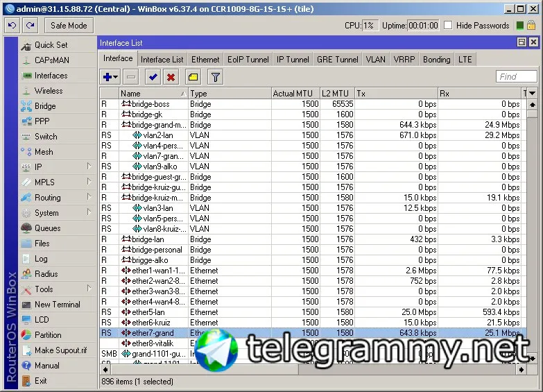Switch to the VRRP tab
This screenshot has height=392, width=543.
point(404,60)
